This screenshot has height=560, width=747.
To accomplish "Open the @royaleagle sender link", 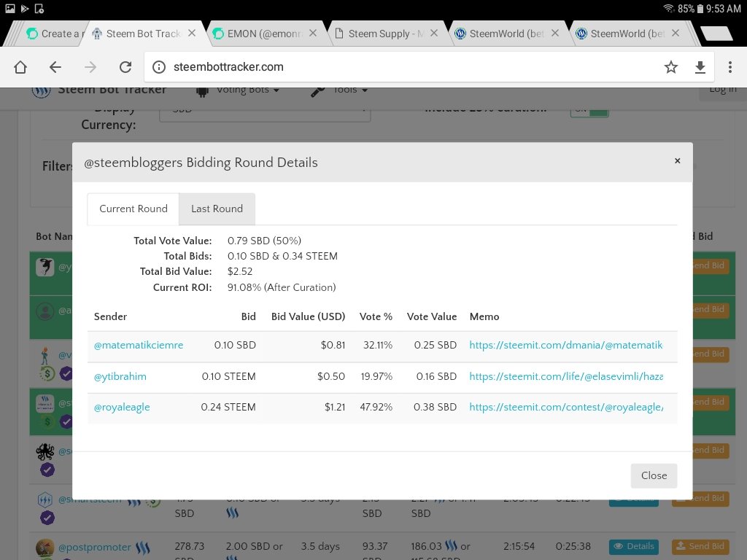I will click(122, 408).
